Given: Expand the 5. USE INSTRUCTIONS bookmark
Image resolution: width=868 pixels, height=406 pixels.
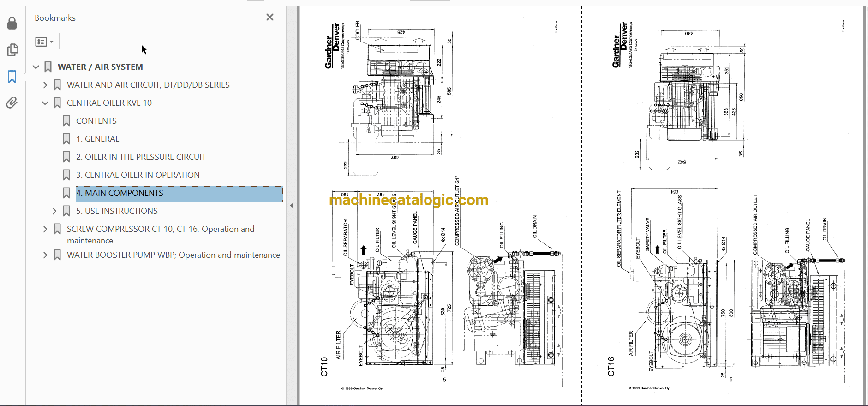Looking at the screenshot, I should click(54, 211).
